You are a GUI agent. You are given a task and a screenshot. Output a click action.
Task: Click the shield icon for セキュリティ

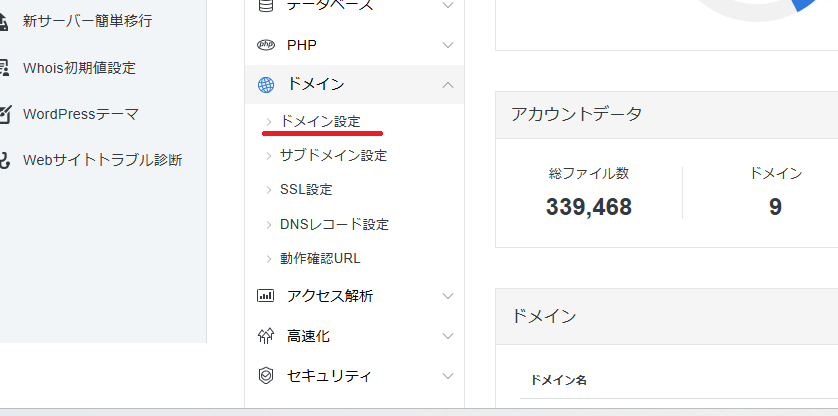265,376
